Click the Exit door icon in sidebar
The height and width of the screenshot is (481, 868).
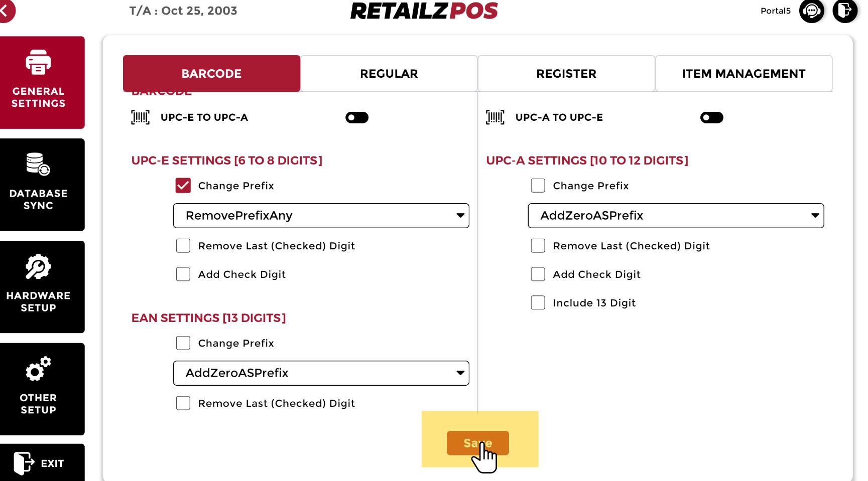24,463
